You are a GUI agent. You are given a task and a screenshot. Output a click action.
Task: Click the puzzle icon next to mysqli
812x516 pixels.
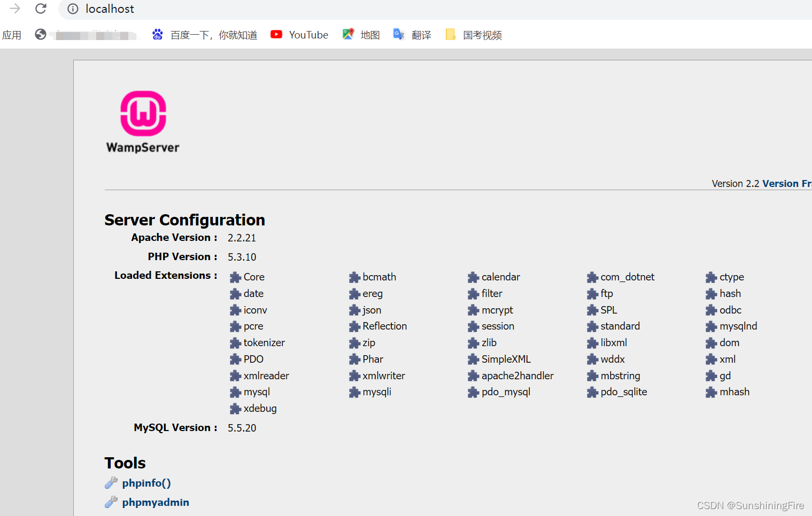(x=354, y=392)
